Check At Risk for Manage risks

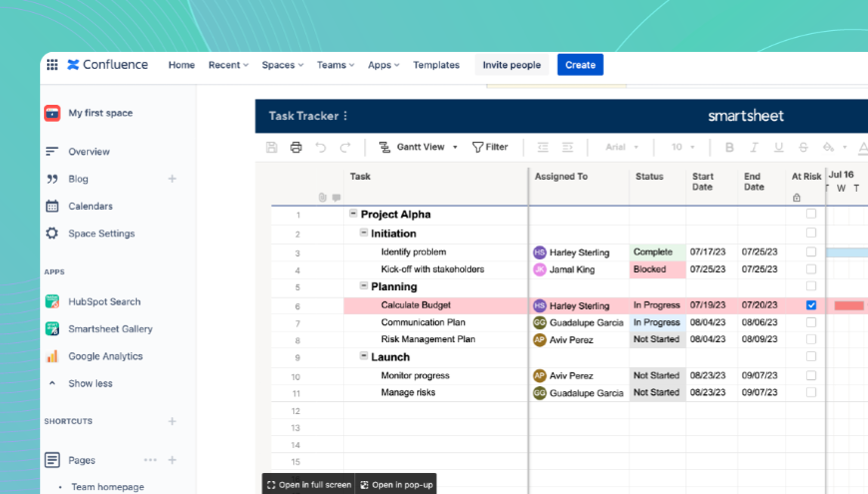point(811,392)
